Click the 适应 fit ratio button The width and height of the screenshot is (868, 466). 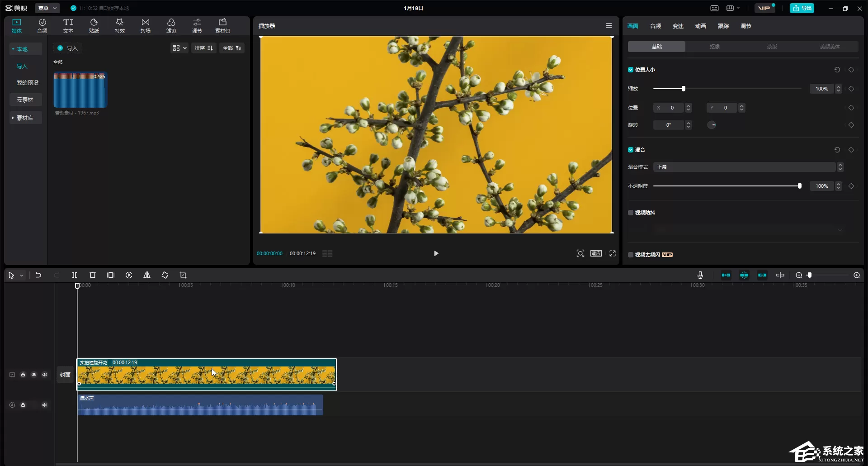596,253
